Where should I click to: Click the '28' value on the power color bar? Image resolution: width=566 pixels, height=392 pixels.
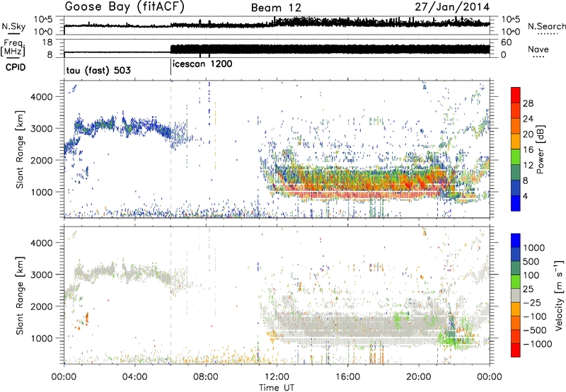(528, 103)
